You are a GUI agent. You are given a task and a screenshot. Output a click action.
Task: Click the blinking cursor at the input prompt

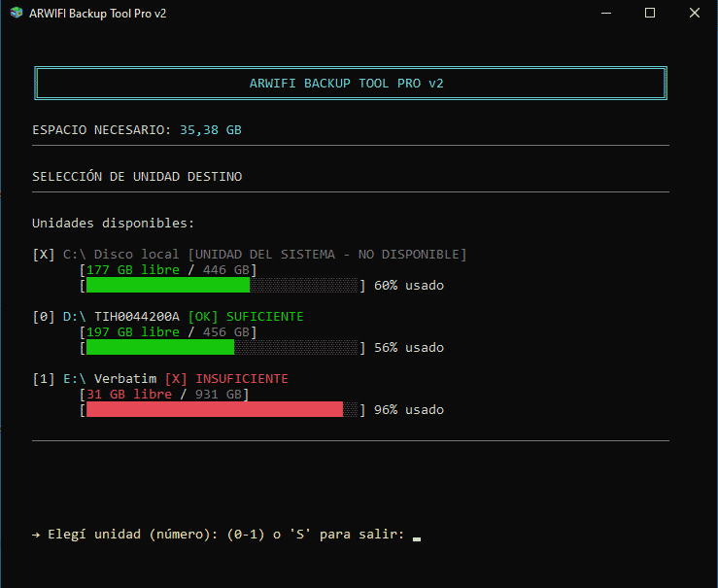coord(417,539)
